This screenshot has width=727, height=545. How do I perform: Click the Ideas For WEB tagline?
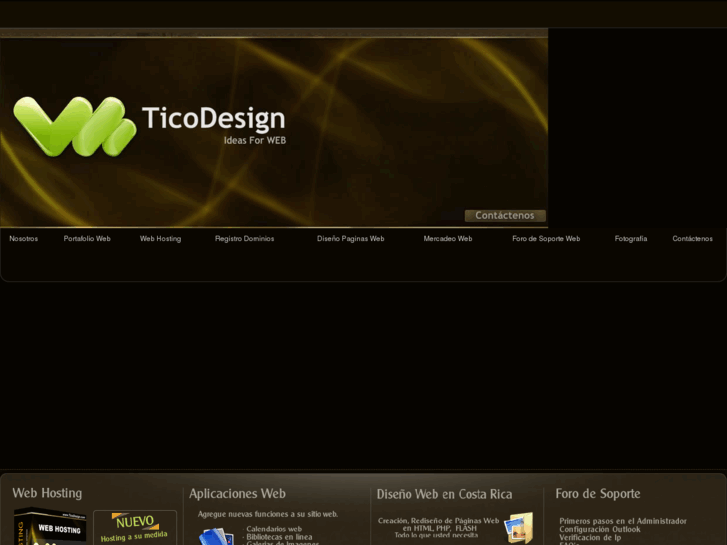click(255, 141)
